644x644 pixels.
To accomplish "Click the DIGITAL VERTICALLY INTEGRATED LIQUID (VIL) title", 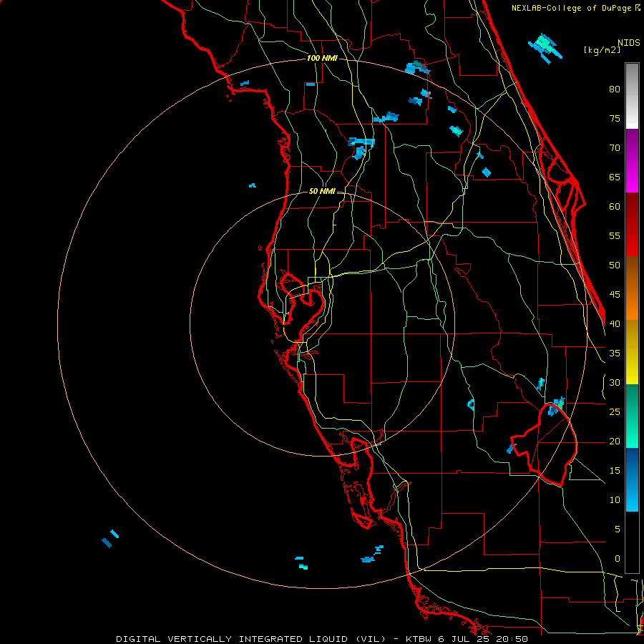I will point(251,639).
